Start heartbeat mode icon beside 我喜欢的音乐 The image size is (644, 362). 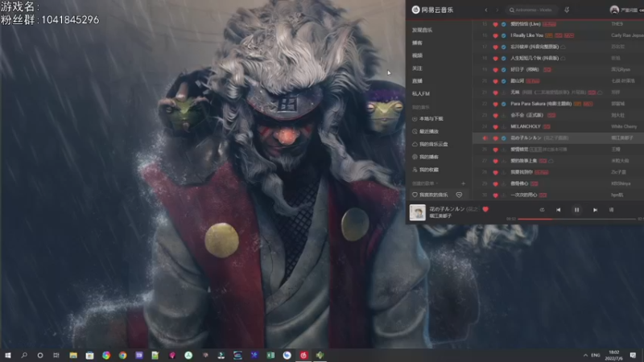(x=459, y=195)
